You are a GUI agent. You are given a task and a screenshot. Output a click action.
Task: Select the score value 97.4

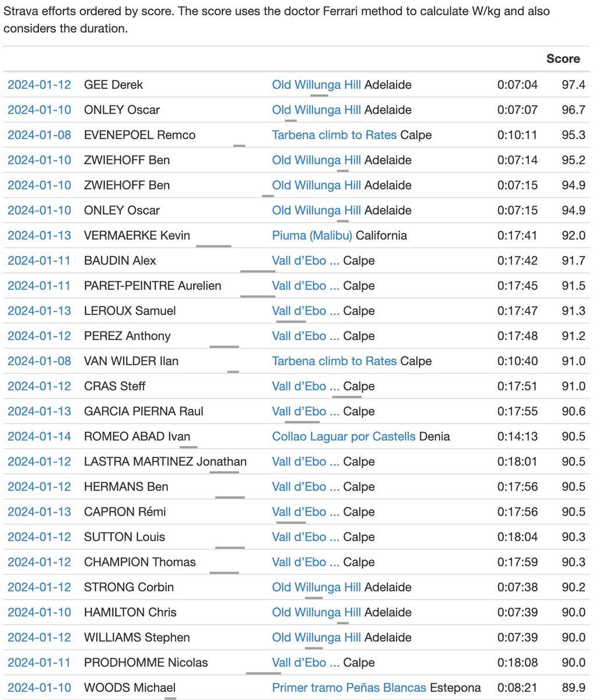coord(573,85)
